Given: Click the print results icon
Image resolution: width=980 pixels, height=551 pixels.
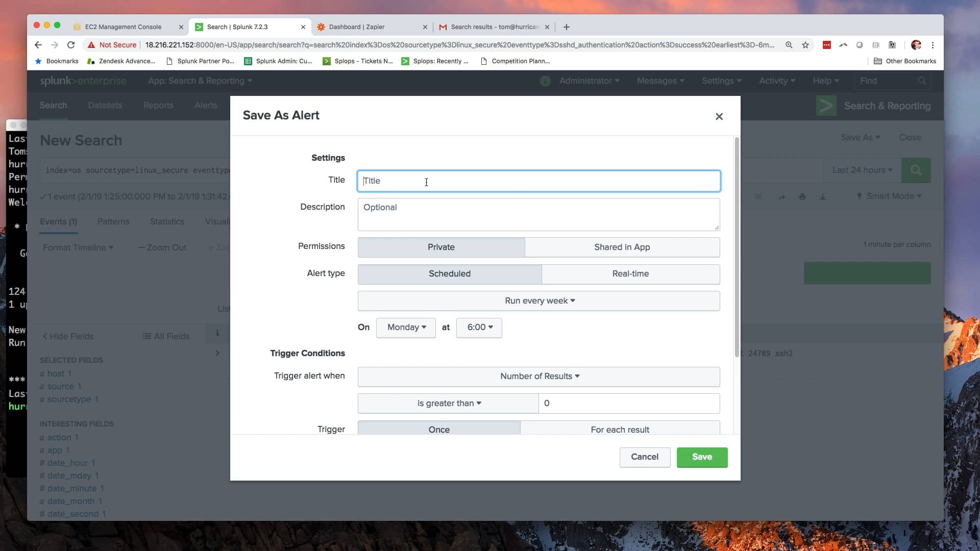Looking at the screenshot, I should pyautogui.click(x=802, y=196).
